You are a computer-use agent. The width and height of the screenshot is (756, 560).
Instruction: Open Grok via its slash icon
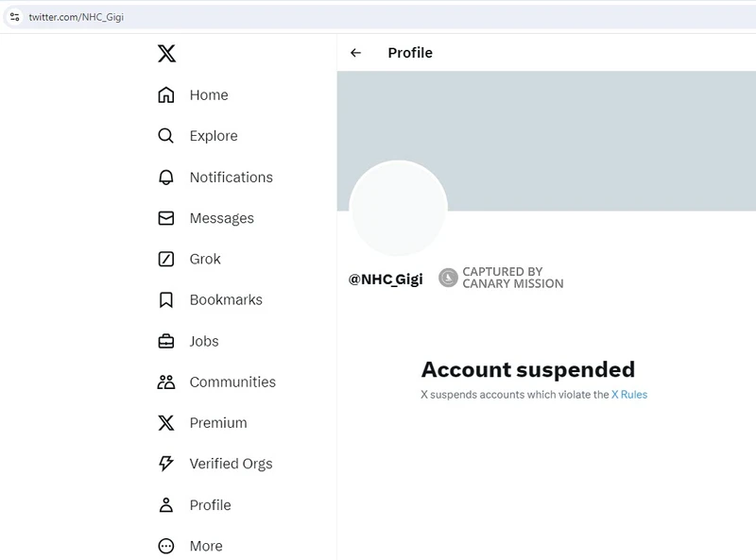[166, 260]
